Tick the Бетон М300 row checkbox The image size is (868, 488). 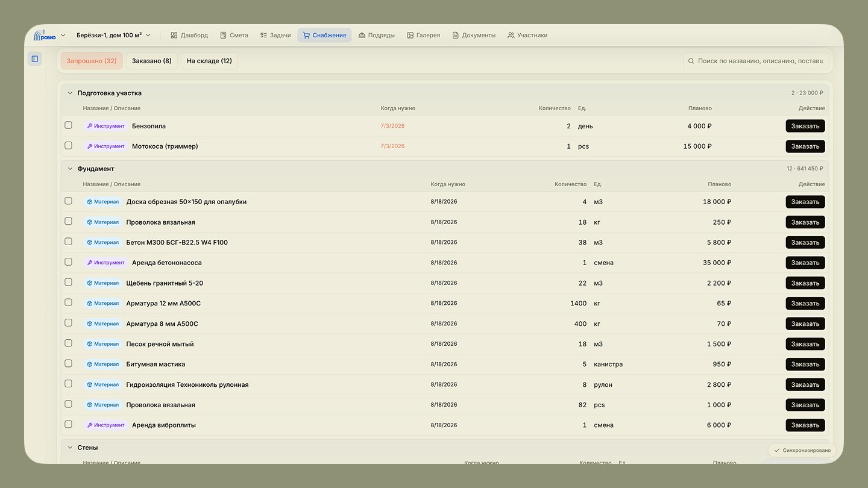pos(68,242)
